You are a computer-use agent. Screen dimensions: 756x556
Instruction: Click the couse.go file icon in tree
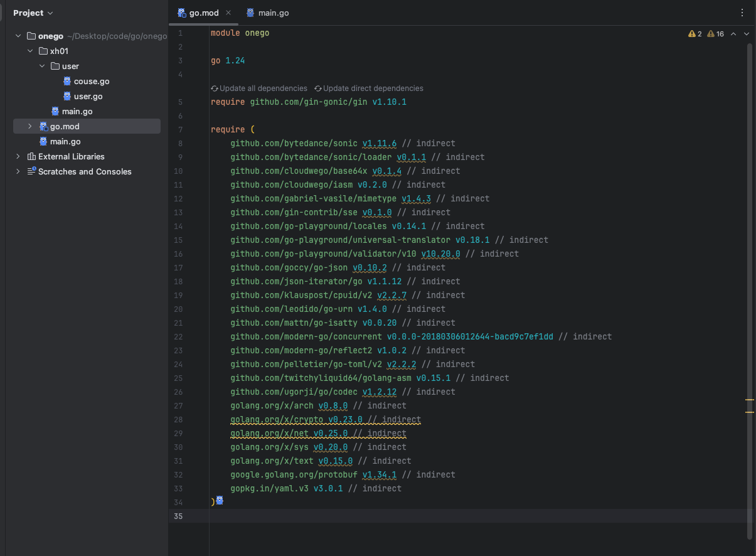point(67,81)
